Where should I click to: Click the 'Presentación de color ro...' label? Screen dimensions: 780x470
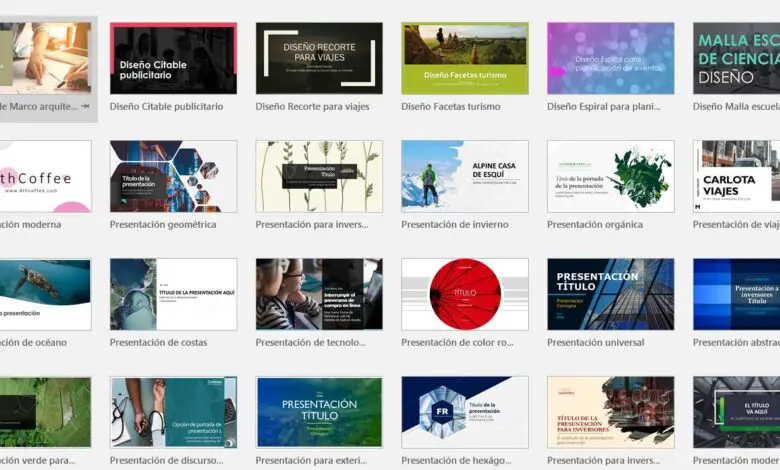457,342
